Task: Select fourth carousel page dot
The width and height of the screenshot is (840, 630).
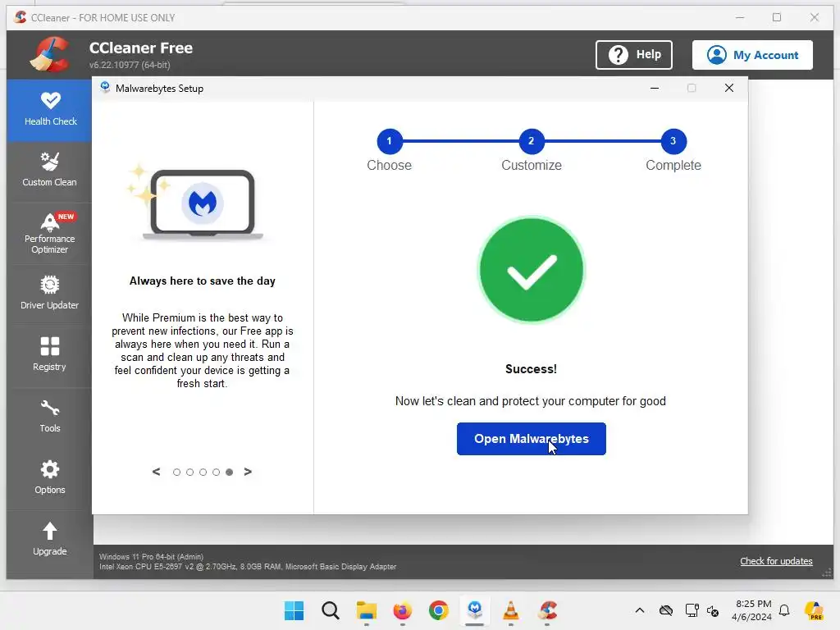Action: (216, 472)
